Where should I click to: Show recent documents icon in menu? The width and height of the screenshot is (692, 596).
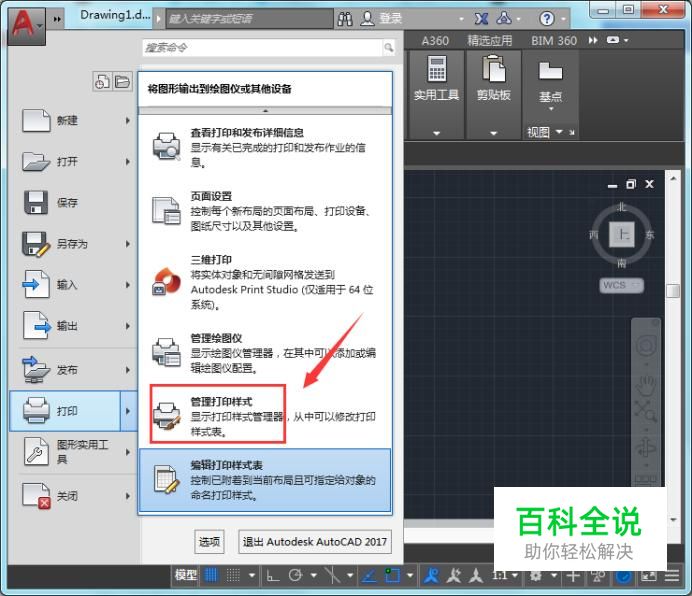click(x=102, y=82)
